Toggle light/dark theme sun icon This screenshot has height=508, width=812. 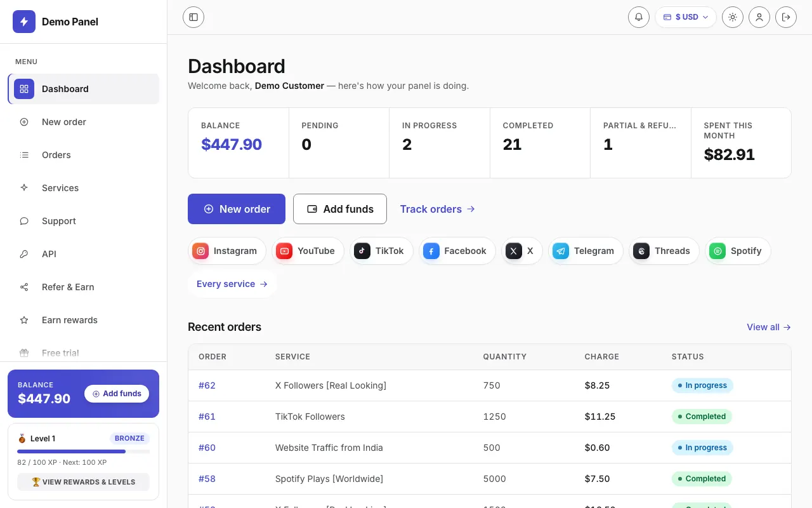(733, 17)
